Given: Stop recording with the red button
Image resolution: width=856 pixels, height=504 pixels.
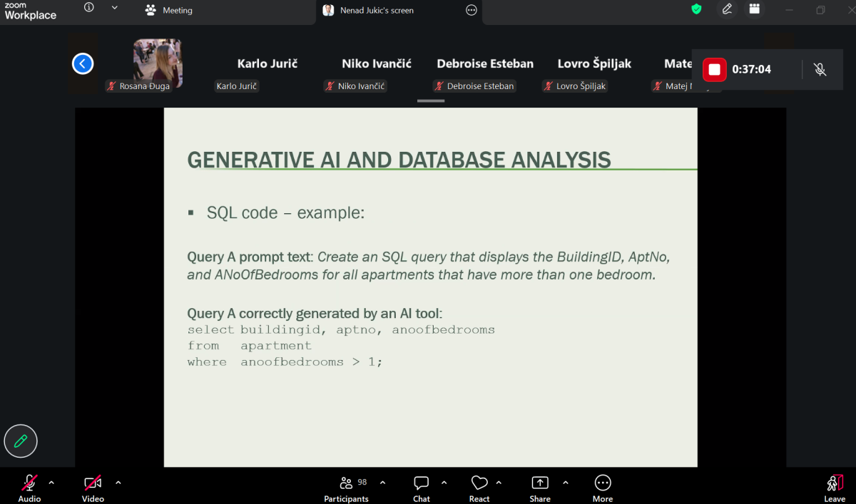Looking at the screenshot, I should tap(715, 69).
